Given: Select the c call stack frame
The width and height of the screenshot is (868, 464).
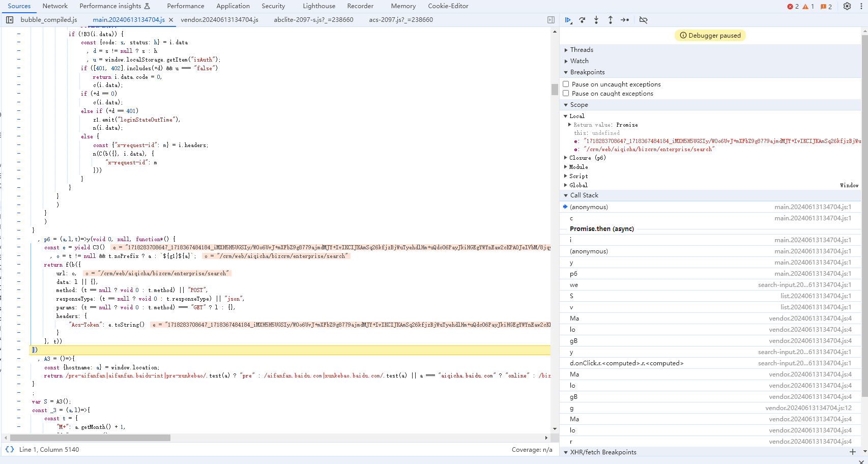Looking at the screenshot, I should coord(711,218).
